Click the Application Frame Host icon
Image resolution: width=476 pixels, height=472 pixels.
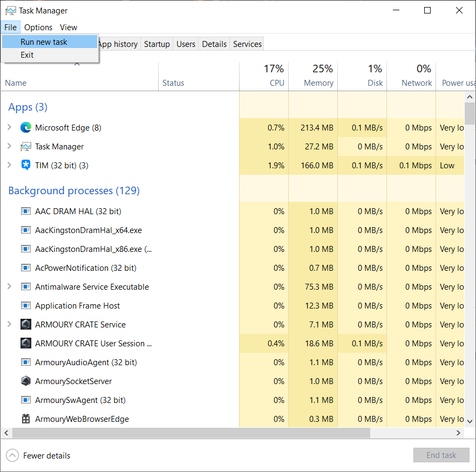pyautogui.click(x=26, y=305)
